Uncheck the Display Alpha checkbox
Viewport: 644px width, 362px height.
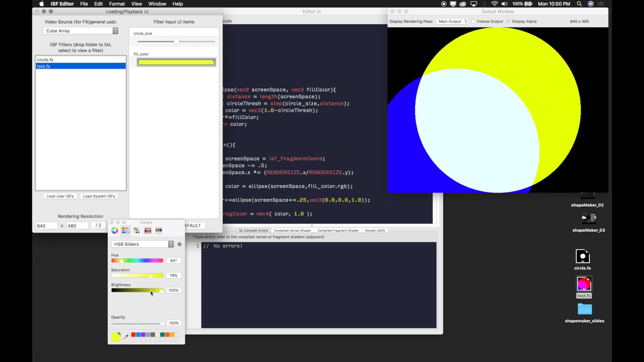[508, 21]
